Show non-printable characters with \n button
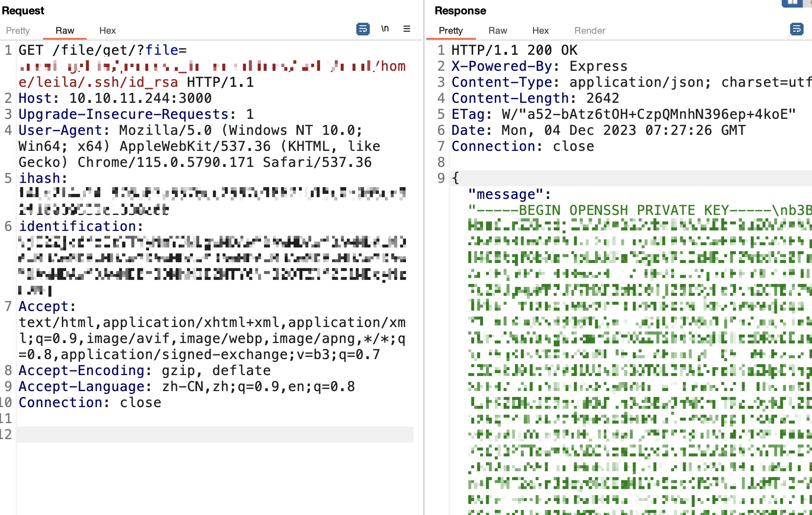Viewport: 812px width, 515px height. coord(385,29)
